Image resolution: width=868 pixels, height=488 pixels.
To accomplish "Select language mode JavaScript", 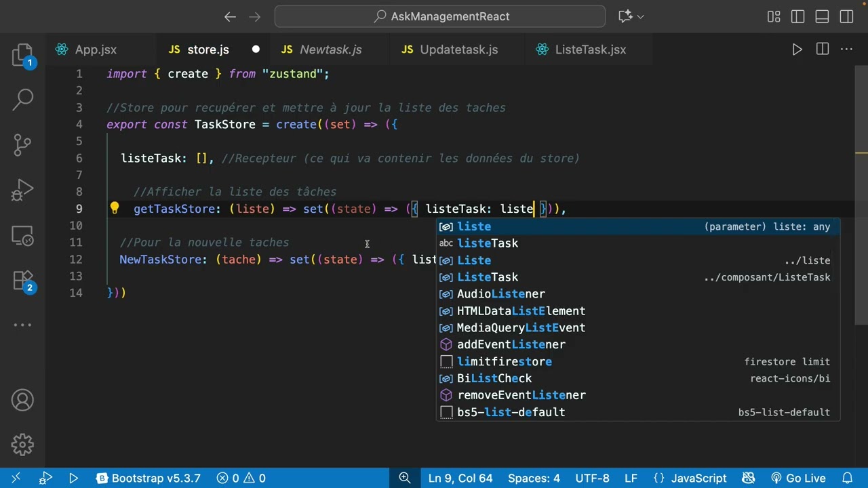I will [x=689, y=478].
